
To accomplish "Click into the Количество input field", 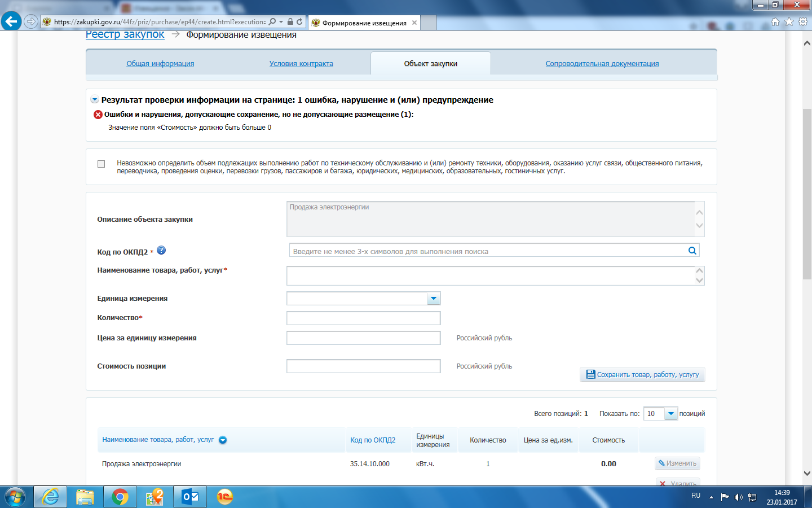I will (363, 318).
